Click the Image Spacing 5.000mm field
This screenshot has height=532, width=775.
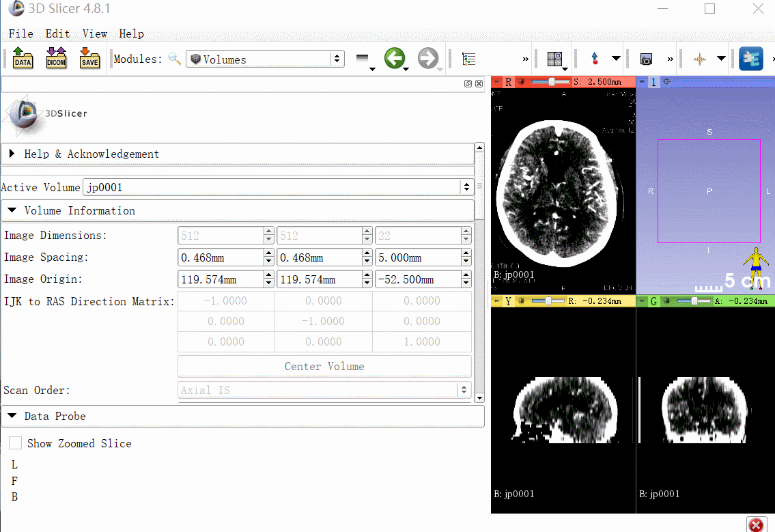[x=419, y=257]
